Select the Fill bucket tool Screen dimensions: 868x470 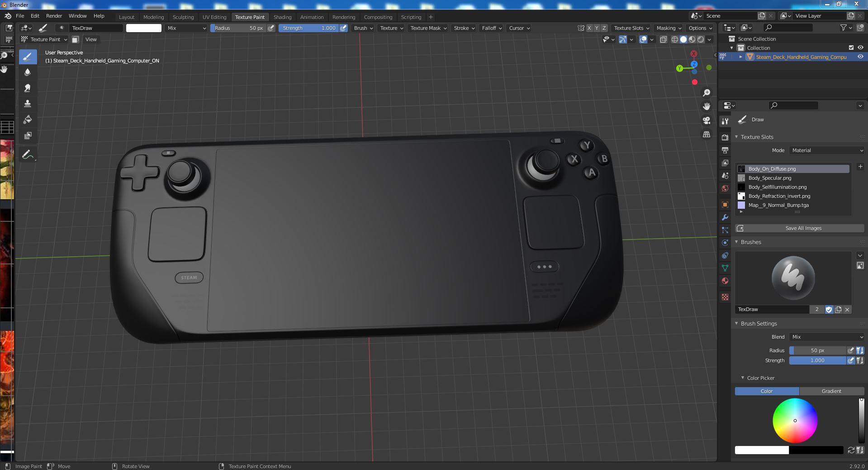tap(28, 120)
